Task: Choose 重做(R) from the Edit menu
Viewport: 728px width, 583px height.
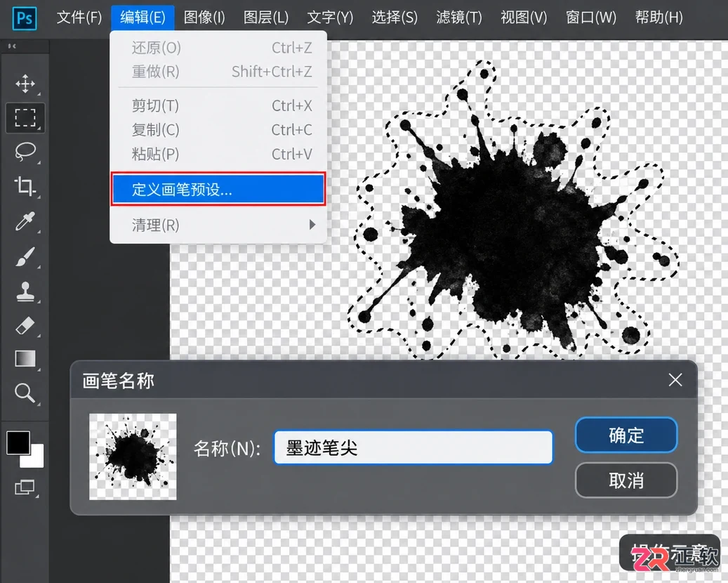Action: click(x=218, y=72)
